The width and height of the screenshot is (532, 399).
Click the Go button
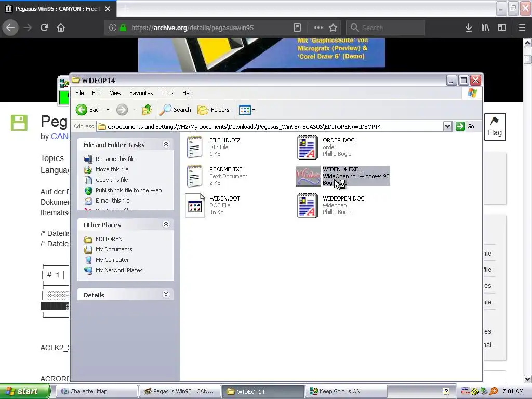465,126
